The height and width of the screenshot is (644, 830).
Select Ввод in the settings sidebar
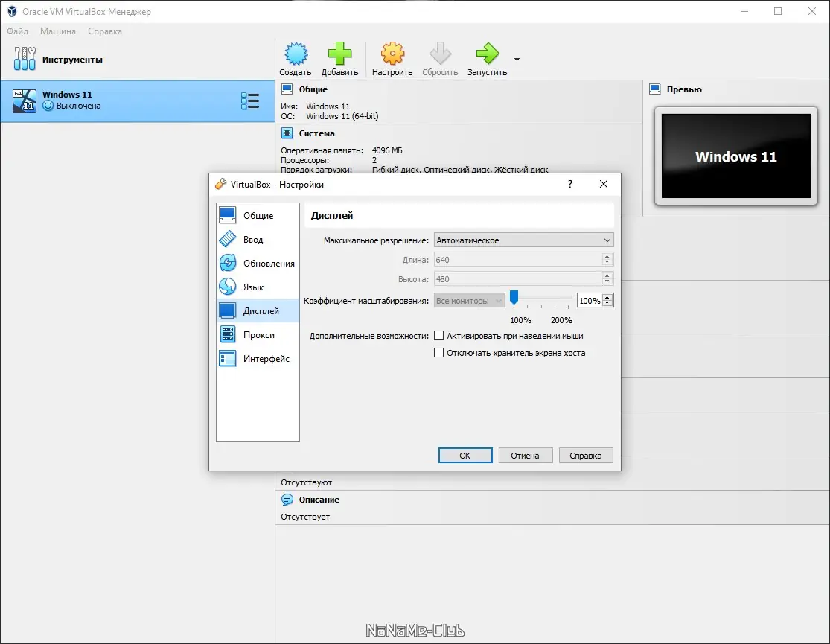pos(258,240)
